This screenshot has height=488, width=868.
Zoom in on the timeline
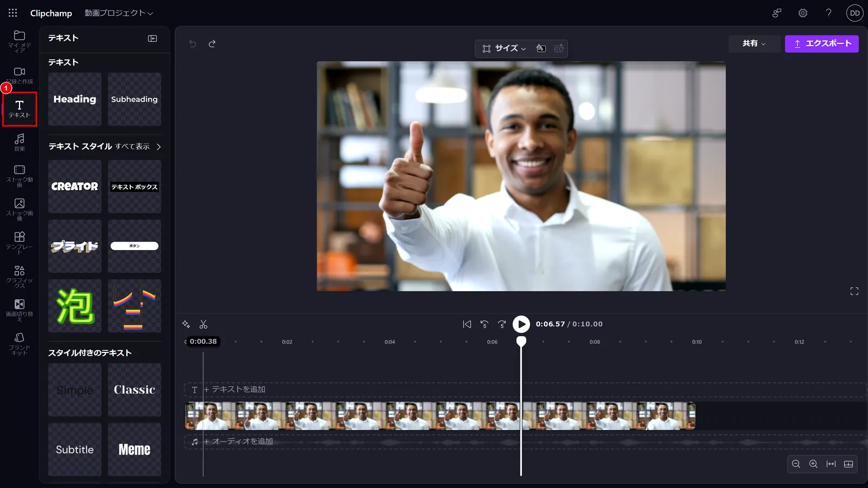point(813,464)
